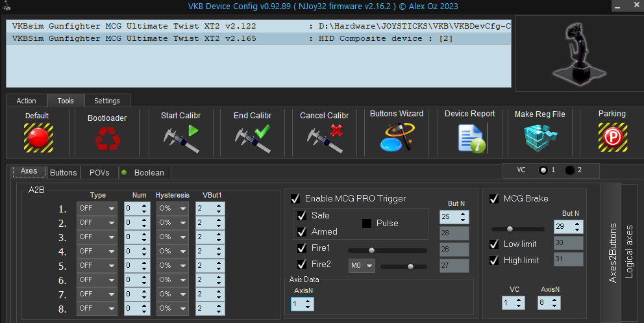644x323 pixels.
Task: Click the VBut1 field in A2B row 6
Action: [210, 280]
